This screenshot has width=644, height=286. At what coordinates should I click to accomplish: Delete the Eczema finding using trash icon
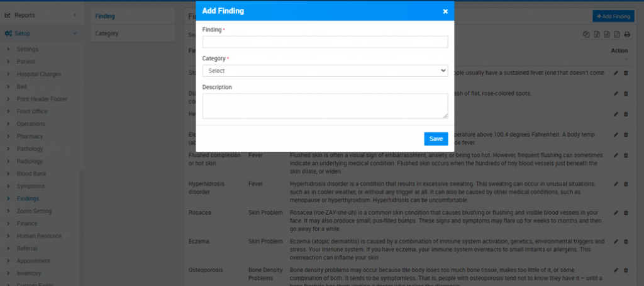[x=626, y=241]
